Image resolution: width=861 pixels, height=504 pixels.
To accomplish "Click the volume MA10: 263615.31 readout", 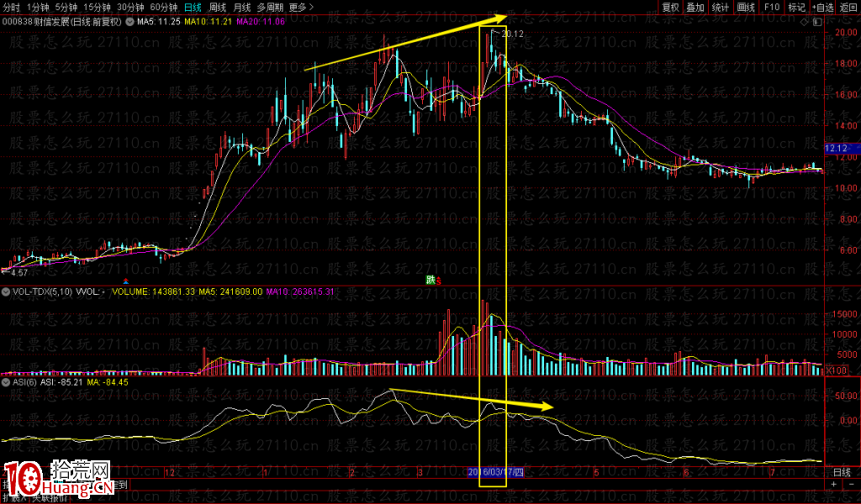I will (300, 291).
